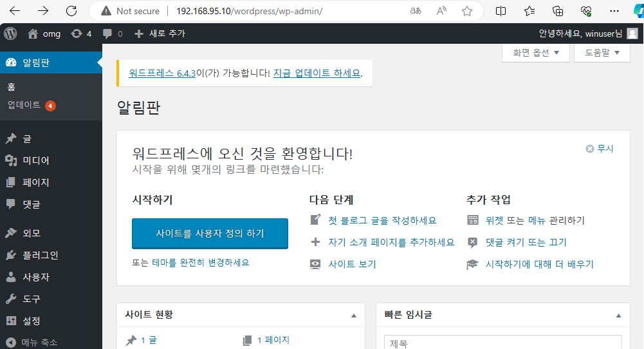This screenshot has height=349, width=644.
Task: Visit site via omg home icon
Action: (33, 33)
